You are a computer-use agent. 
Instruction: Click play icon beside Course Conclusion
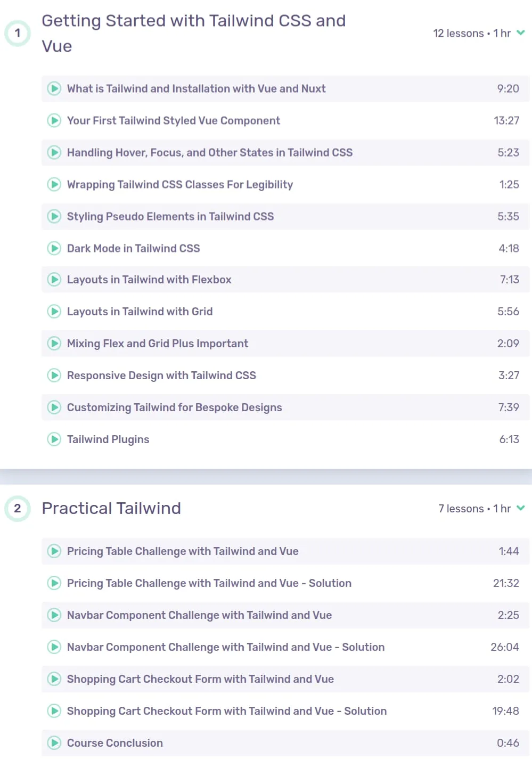pos(54,743)
